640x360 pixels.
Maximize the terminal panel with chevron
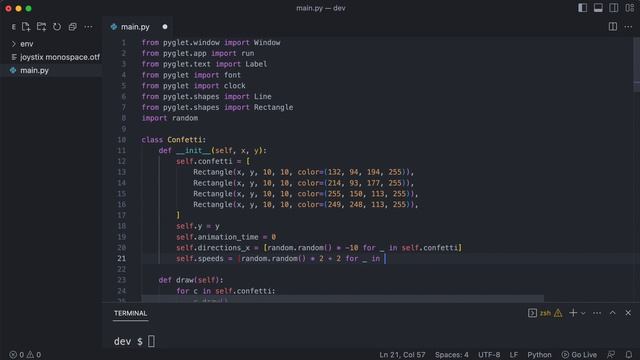(613, 313)
